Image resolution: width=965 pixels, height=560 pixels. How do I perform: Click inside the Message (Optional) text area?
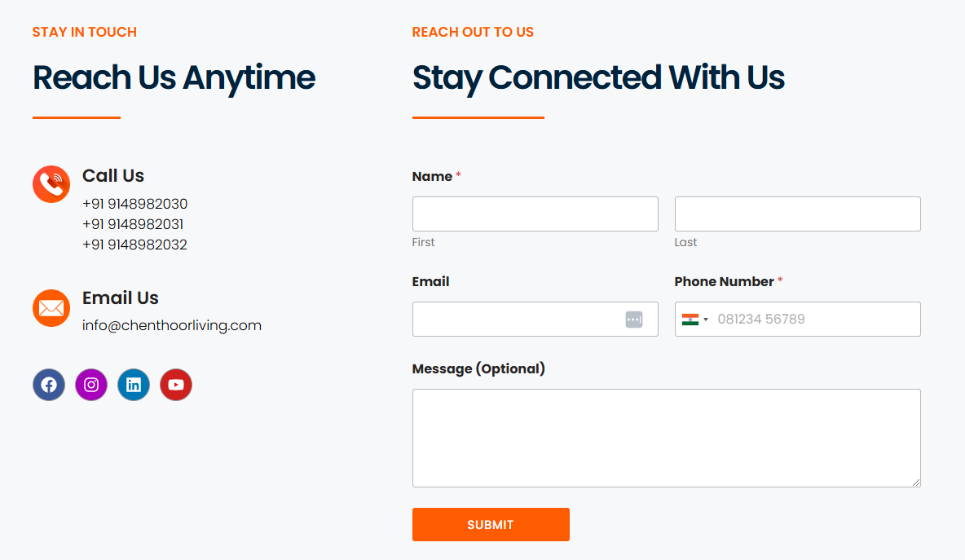tap(667, 439)
